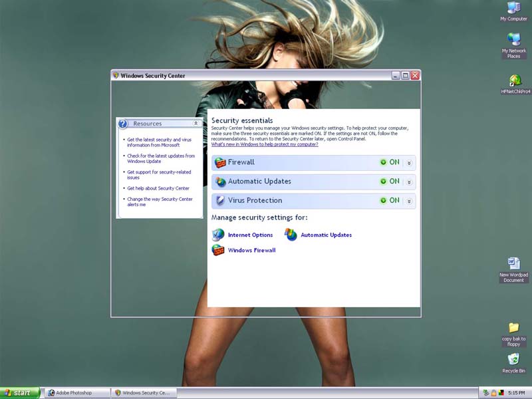Open "What's new in Windows" help link
The height and width of the screenshot is (399, 532).
tap(265, 144)
